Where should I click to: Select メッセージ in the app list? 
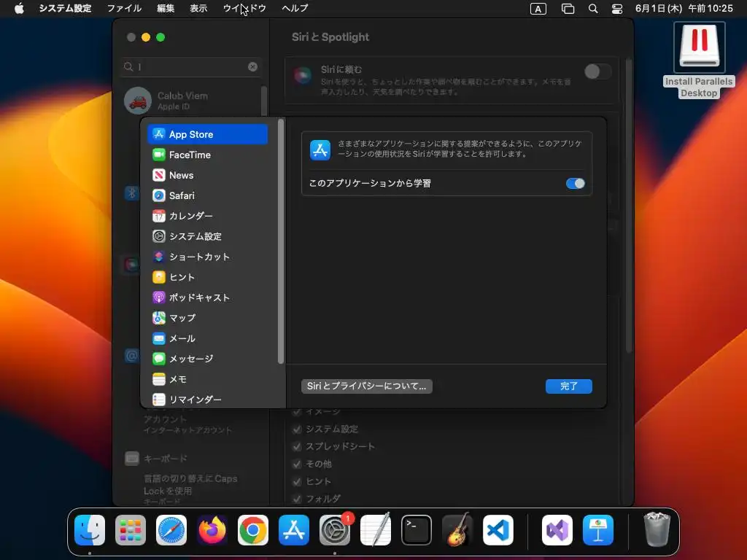click(208, 359)
